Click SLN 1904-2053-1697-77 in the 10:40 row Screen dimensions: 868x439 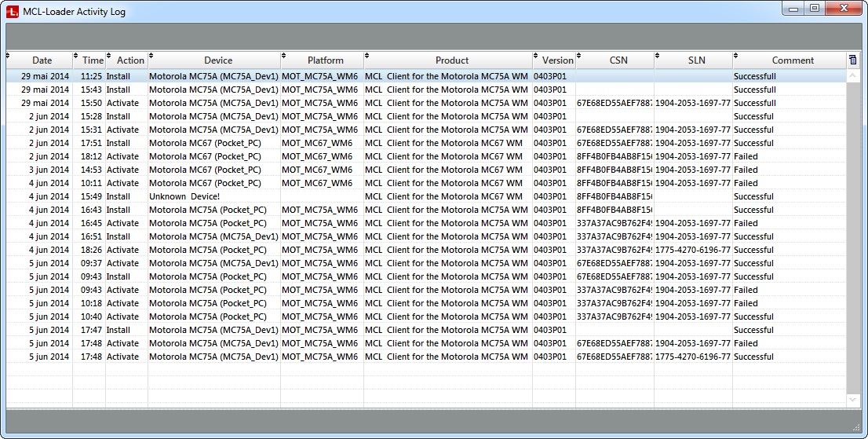coord(693,316)
